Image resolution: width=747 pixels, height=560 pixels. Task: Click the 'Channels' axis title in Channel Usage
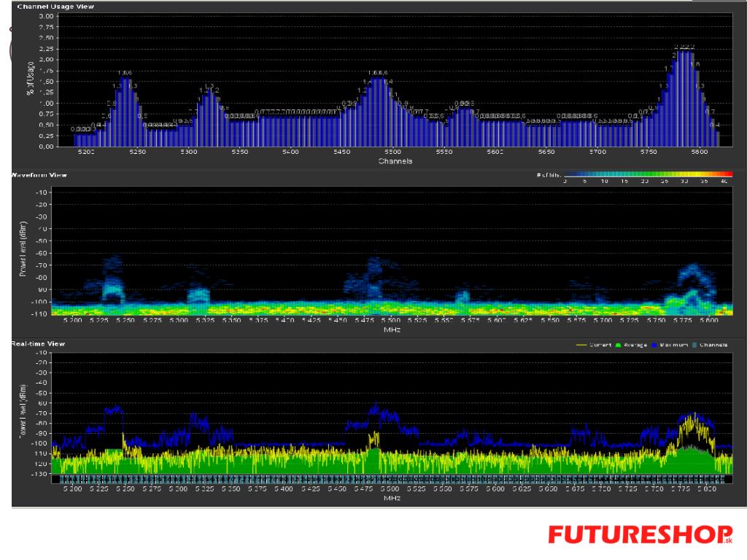[x=395, y=161]
